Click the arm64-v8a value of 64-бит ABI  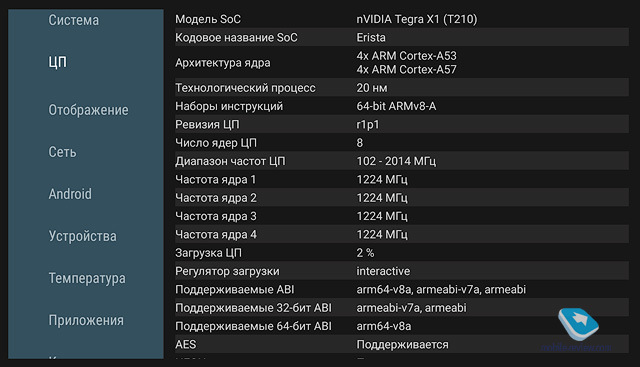tap(384, 326)
